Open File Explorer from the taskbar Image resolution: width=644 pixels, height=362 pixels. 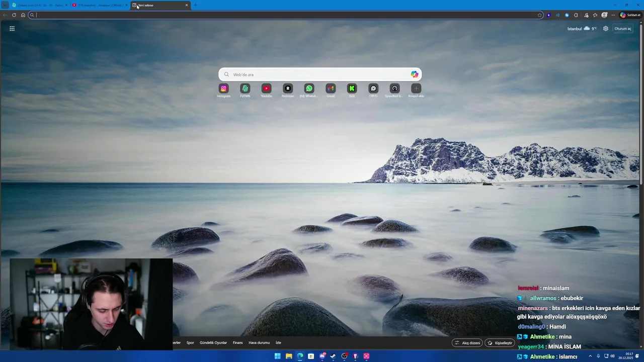[x=289, y=356]
